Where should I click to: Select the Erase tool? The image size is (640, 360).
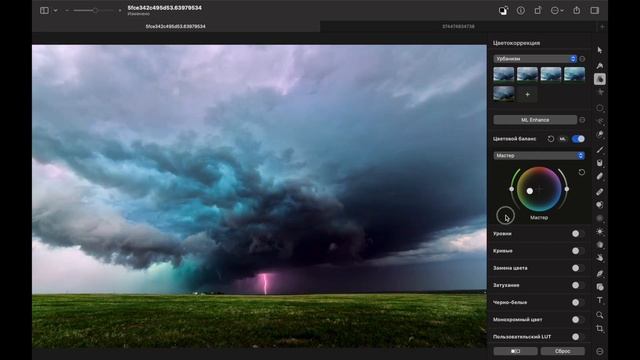pos(600,177)
